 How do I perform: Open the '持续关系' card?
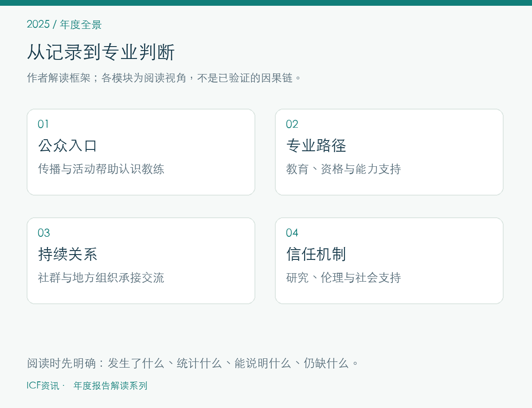(141, 261)
